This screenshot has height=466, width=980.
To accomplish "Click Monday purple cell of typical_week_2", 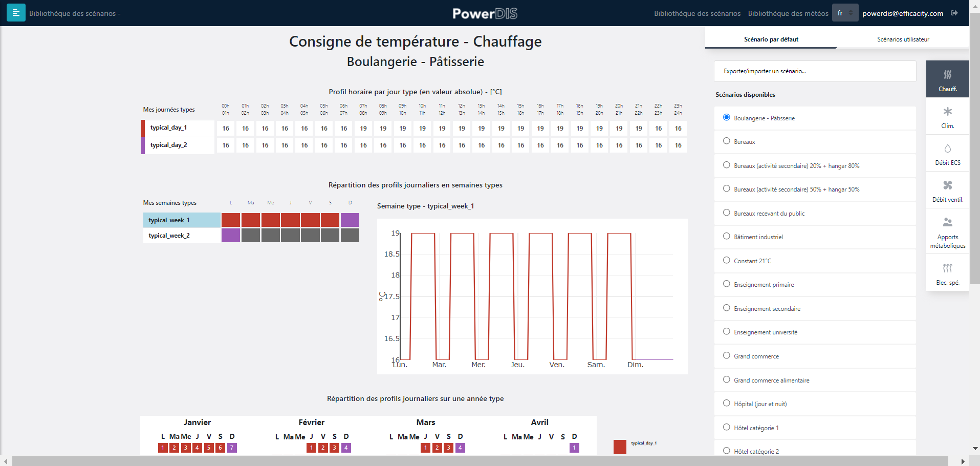I will (x=231, y=236).
